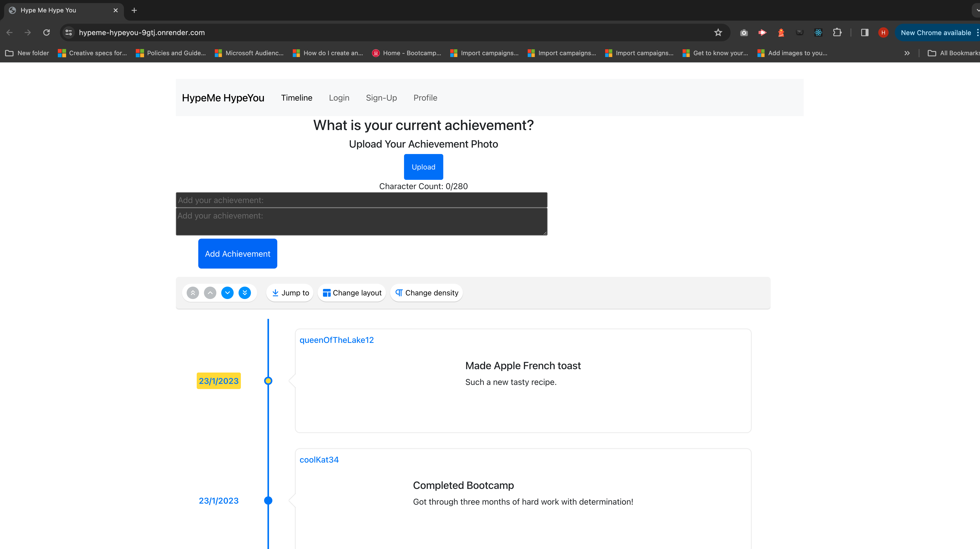Open the Jump to dropdown
The width and height of the screenshot is (980, 549).
point(290,293)
